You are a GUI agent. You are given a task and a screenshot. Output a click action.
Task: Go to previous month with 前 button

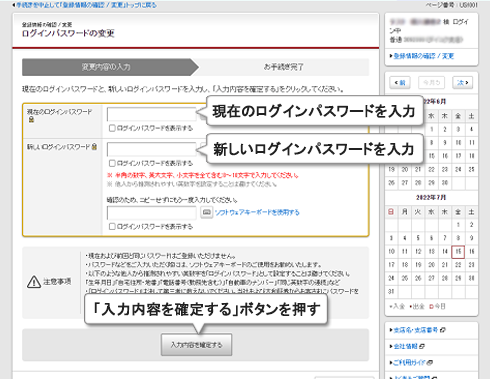pos(400,82)
